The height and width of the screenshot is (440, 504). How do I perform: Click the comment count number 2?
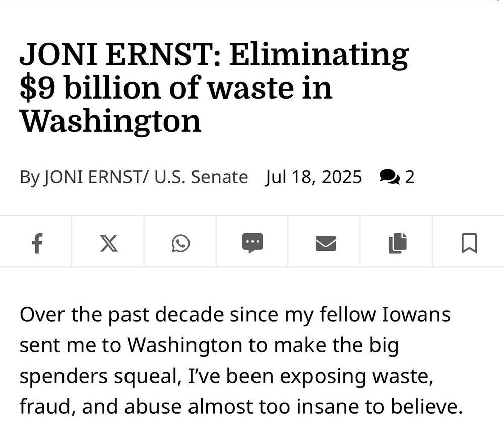(409, 177)
